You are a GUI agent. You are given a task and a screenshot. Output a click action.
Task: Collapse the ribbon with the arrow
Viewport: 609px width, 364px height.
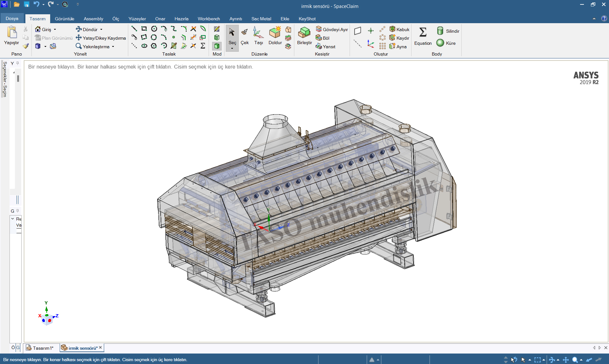click(x=594, y=19)
